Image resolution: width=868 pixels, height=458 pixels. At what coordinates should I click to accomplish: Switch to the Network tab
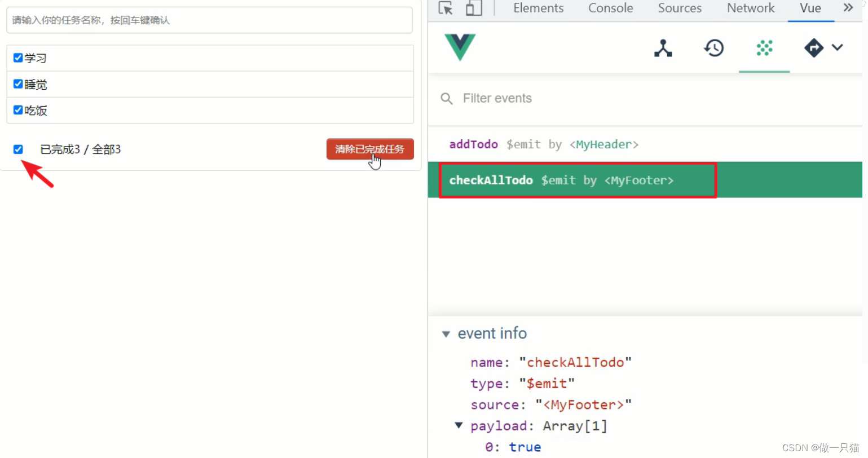pyautogui.click(x=751, y=8)
